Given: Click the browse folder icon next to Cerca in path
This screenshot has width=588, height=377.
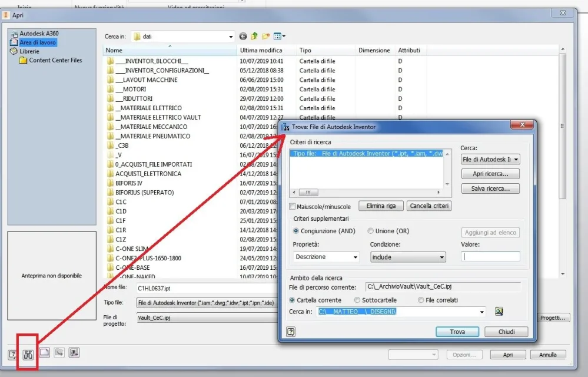Looking at the screenshot, I should click(499, 312).
